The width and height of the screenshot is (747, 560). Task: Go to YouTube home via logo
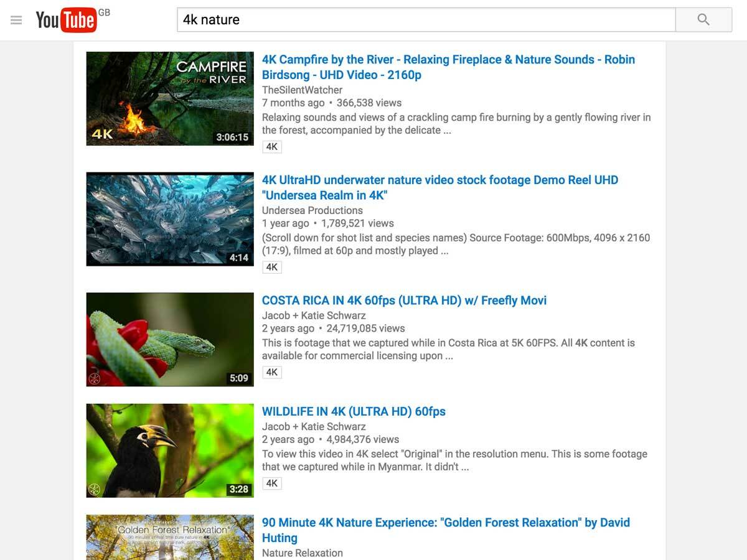[x=66, y=20]
